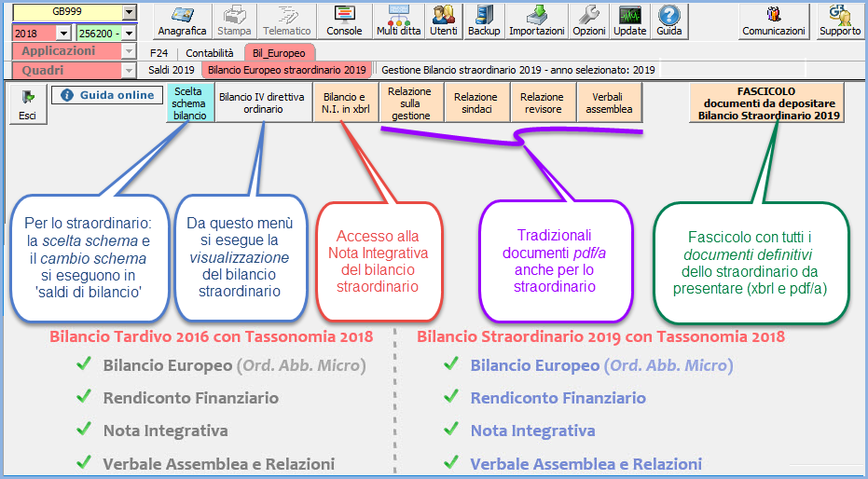This screenshot has width=868, height=479.
Task: Open the Utenti users icon
Action: (x=444, y=21)
